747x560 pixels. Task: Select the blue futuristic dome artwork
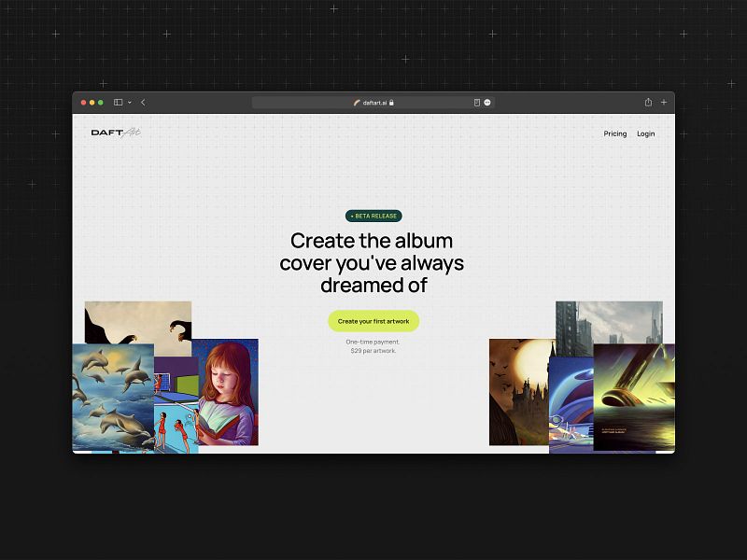coord(571,405)
